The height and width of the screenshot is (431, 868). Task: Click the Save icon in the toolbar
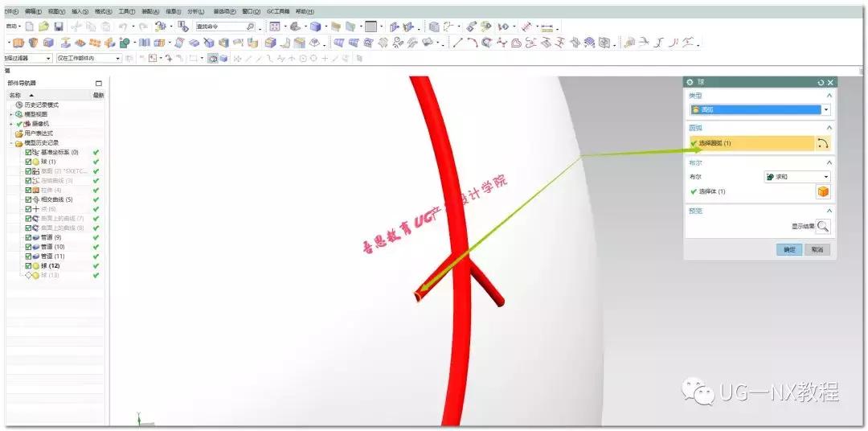pyautogui.click(x=59, y=27)
